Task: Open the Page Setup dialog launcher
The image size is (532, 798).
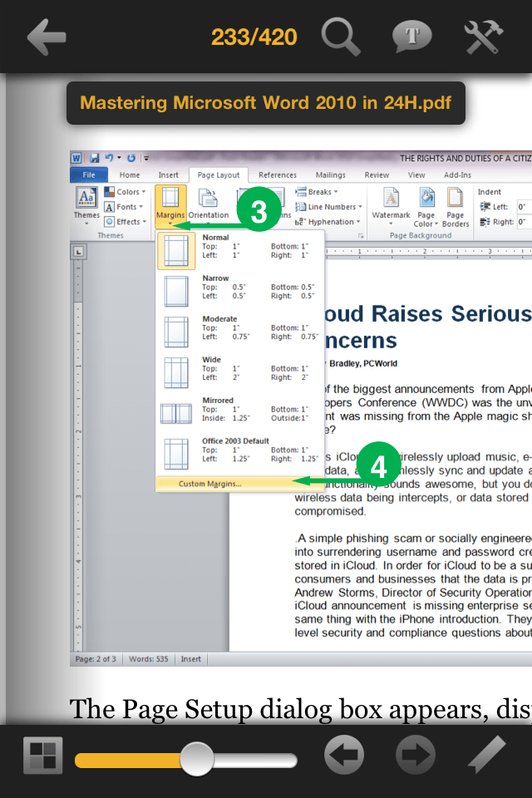Action: coord(361,235)
